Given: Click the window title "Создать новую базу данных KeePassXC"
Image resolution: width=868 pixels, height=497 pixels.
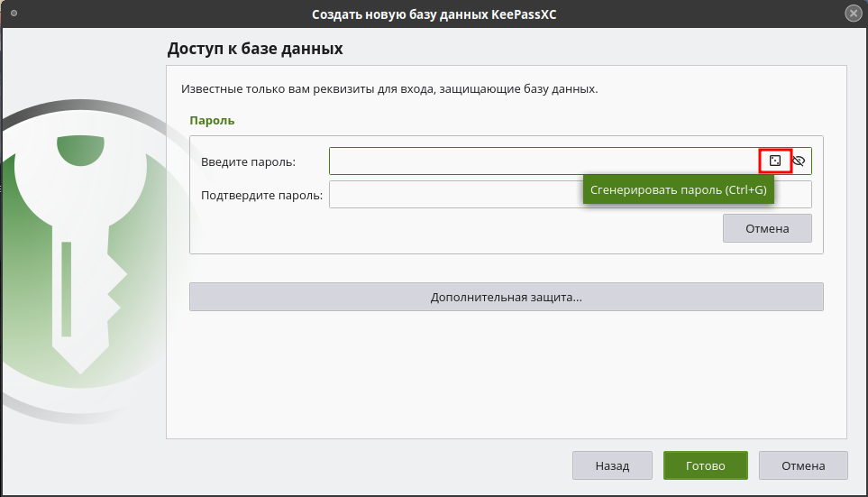Looking at the screenshot, I should click(x=434, y=14).
